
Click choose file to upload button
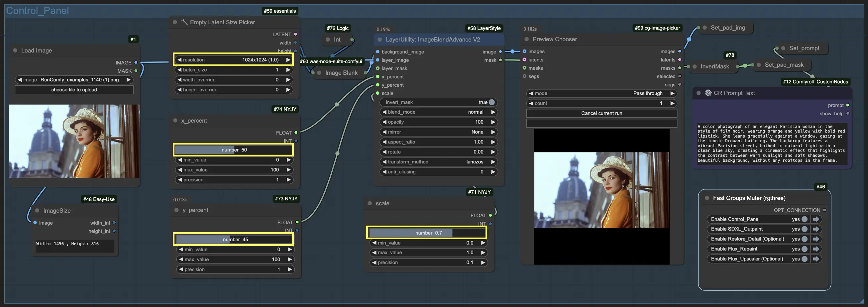tap(74, 90)
